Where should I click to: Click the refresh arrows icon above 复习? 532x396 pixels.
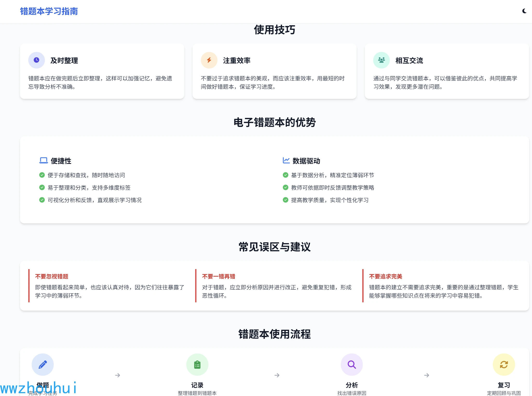point(504,365)
